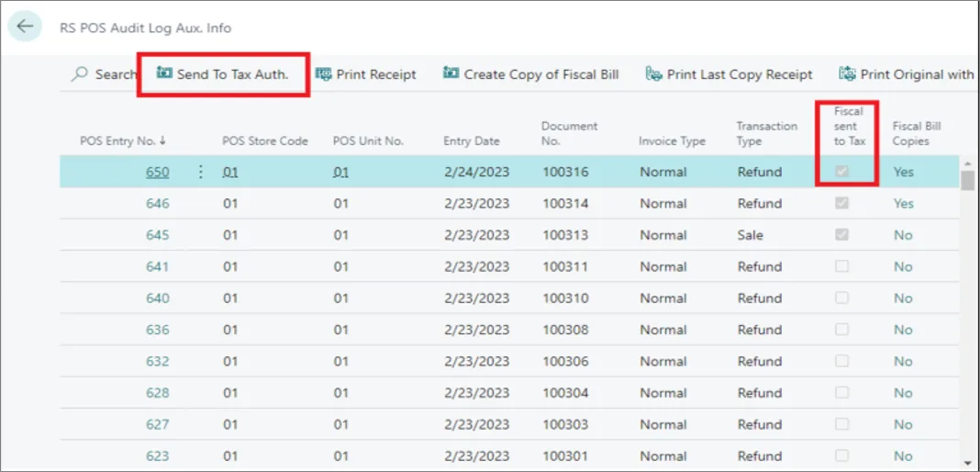The width and height of the screenshot is (980, 472).
Task: Select document number 100301 cell
Action: (565, 455)
